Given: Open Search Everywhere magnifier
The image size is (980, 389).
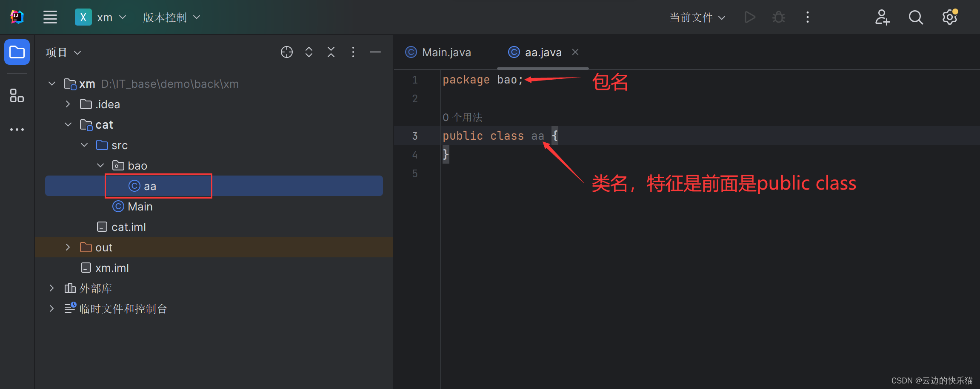Looking at the screenshot, I should coord(916,17).
